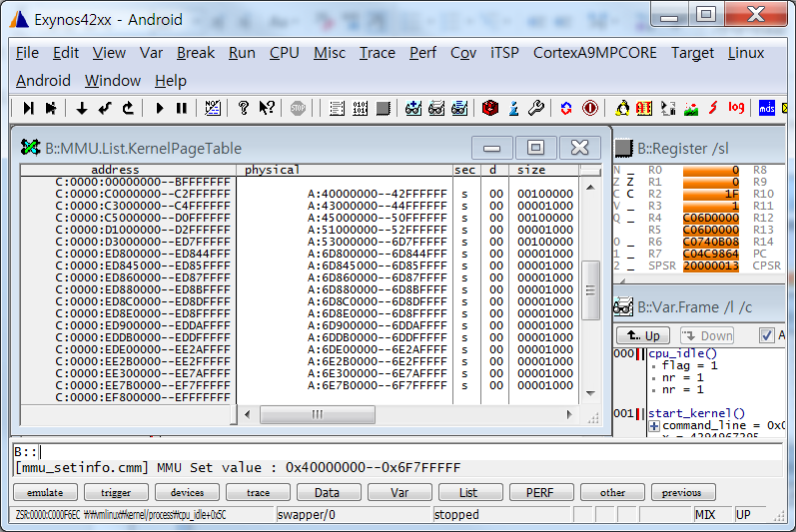Click the Break (pause) toolbar icon
The image size is (796, 532).
click(181, 108)
